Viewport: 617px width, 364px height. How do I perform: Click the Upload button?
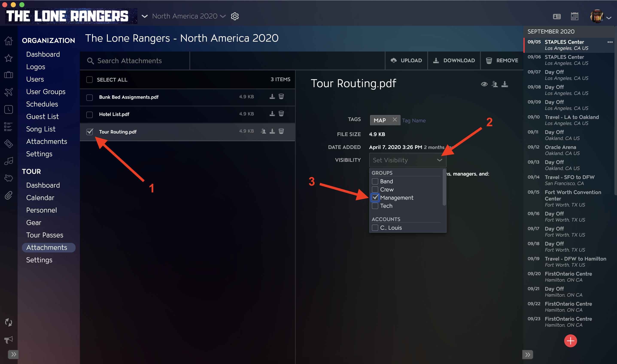[x=406, y=61]
